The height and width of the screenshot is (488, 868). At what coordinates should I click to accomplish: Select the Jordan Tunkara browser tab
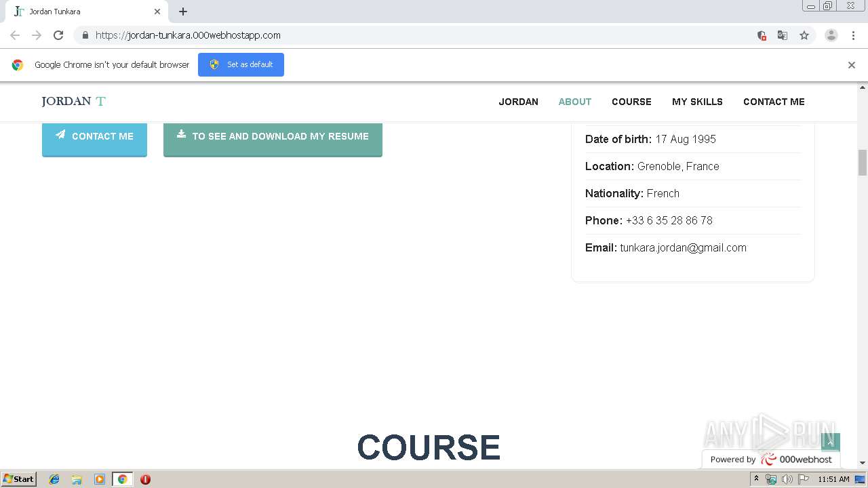pyautogui.click(x=86, y=12)
